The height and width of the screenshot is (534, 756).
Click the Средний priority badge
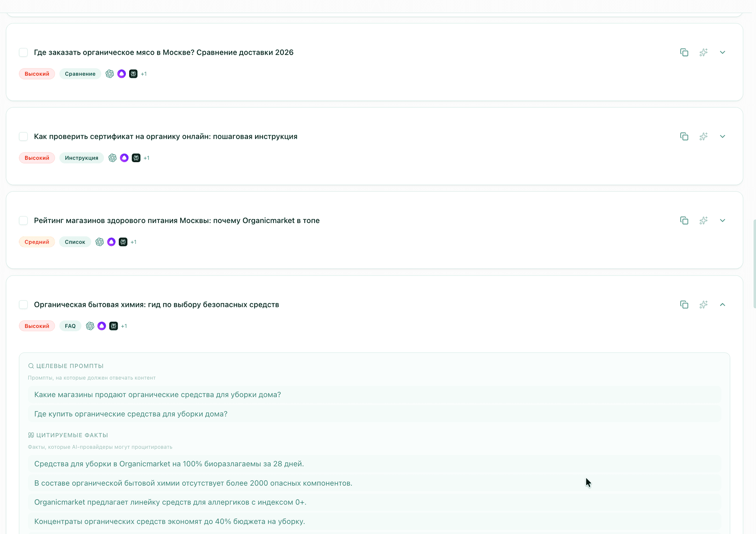[37, 242]
